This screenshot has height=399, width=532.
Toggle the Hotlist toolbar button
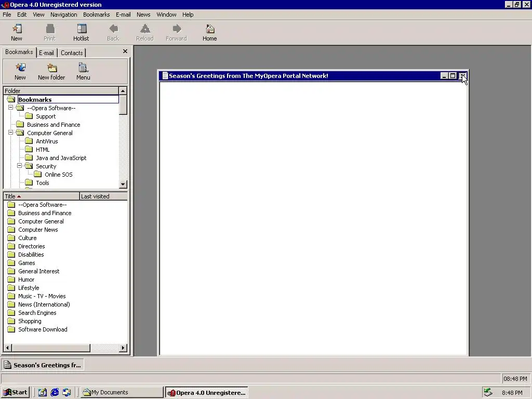(x=82, y=33)
